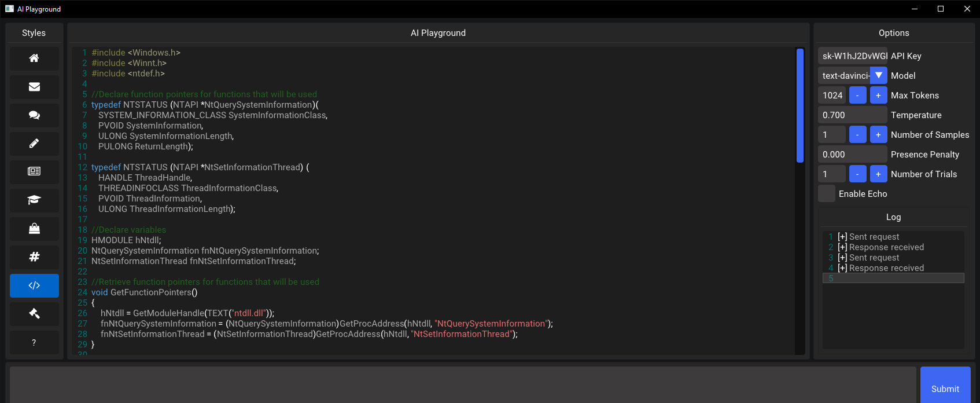Click the HMODULE hNtdll; line
The width and height of the screenshot is (980, 403).
126,240
